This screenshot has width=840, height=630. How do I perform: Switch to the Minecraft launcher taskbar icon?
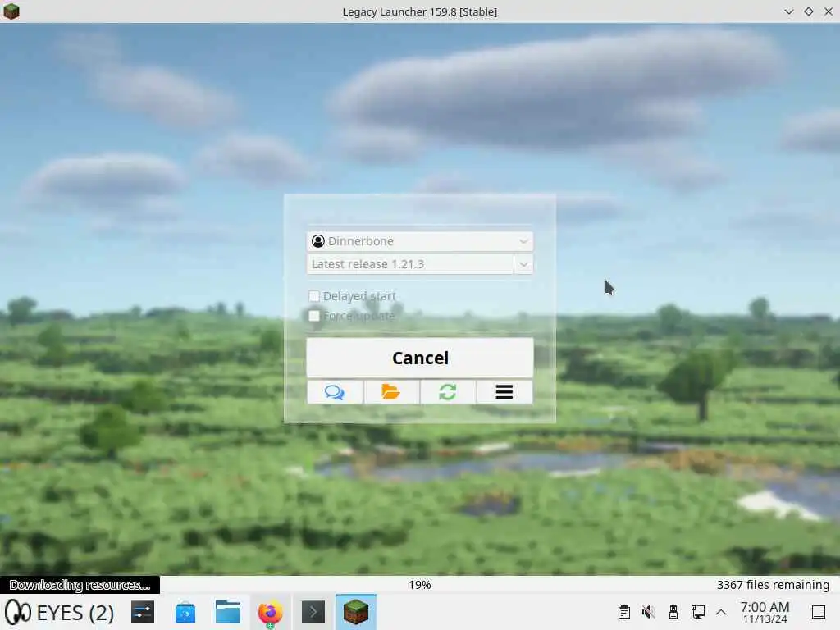[x=356, y=612]
